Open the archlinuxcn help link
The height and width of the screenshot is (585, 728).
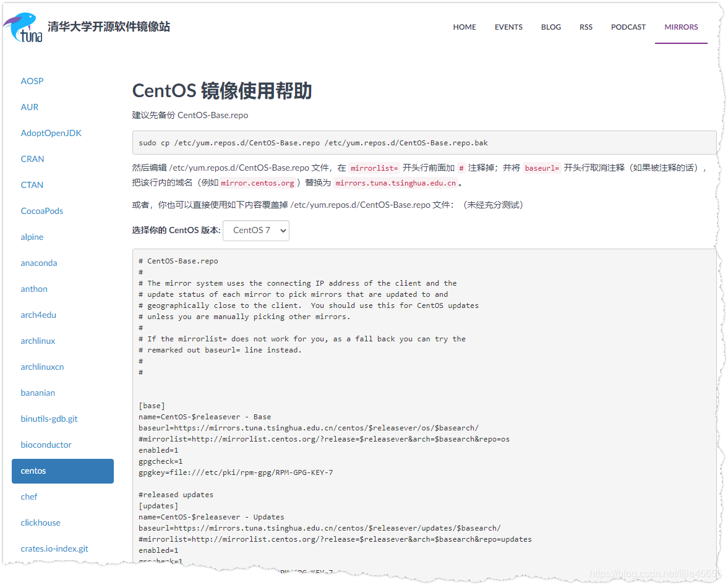coord(42,367)
